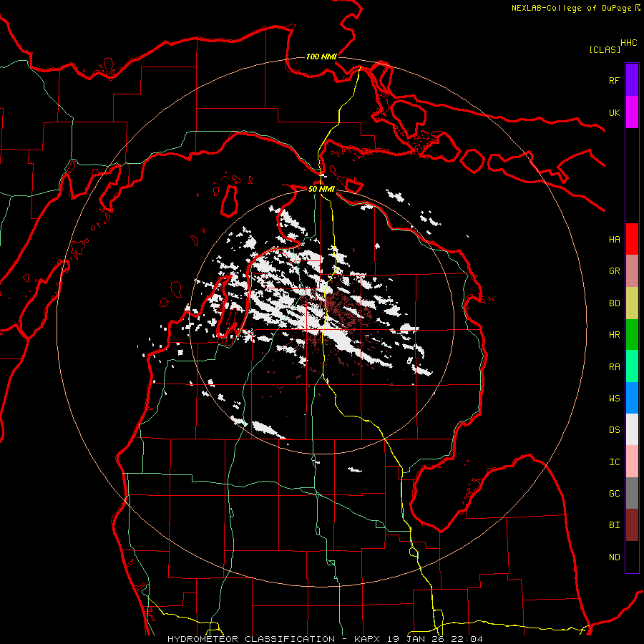Image resolution: width=644 pixels, height=644 pixels.
Task: Click the 'HR' legend label
Action: click(x=614, y=335)
